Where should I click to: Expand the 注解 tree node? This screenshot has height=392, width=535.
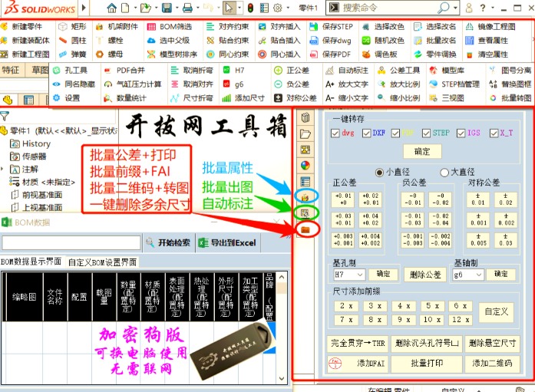pos(3,169)
